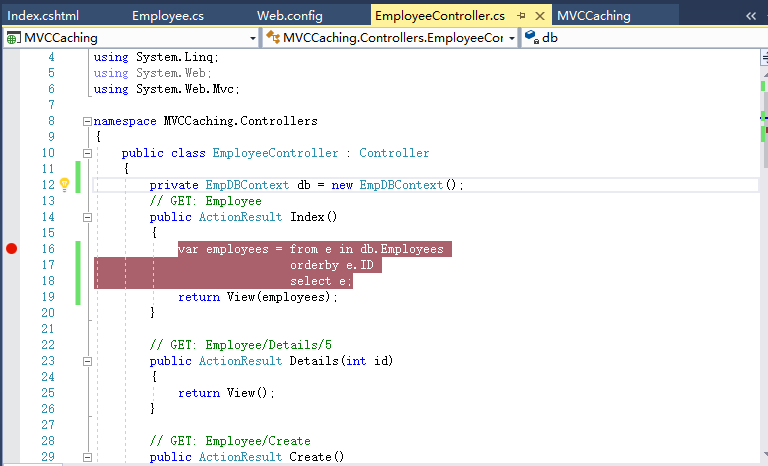This screenshot has width=768, height=466.
Task: Switch to the Index.cshtml tab
Action: coord(43,16)
